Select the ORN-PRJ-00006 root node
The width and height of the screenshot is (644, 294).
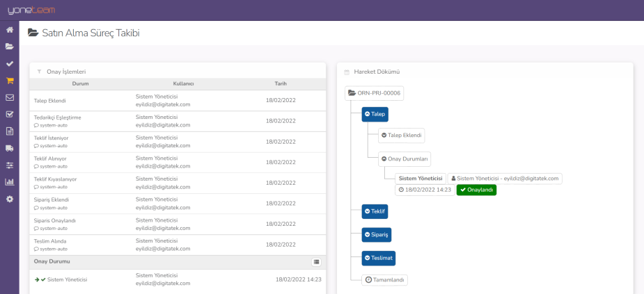click(x=374, y=93)
